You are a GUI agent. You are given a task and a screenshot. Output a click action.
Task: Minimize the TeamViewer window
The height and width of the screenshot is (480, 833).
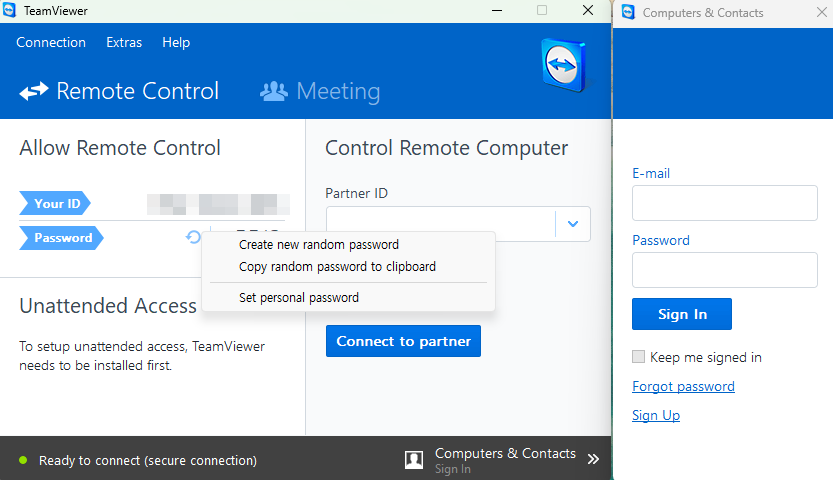coord(497,11)
